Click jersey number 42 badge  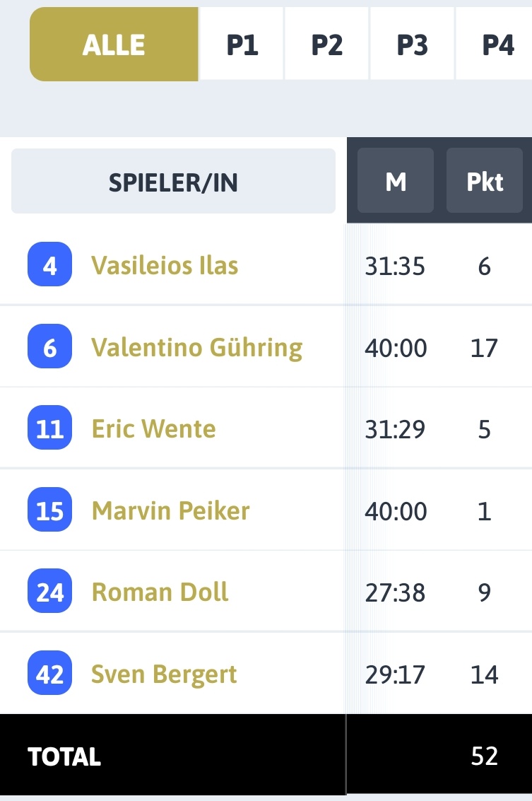49,673
